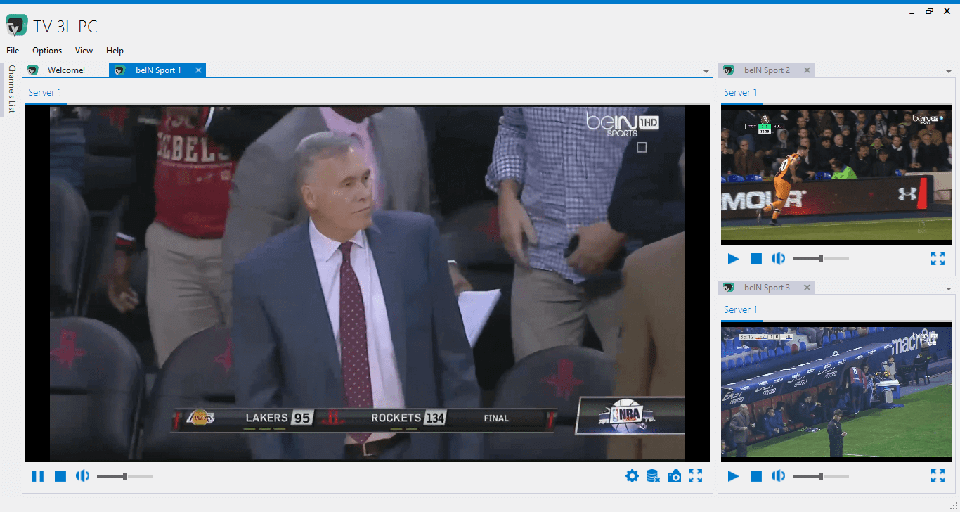Select the beIN Sport 2 tab

(x=767, y=70)
